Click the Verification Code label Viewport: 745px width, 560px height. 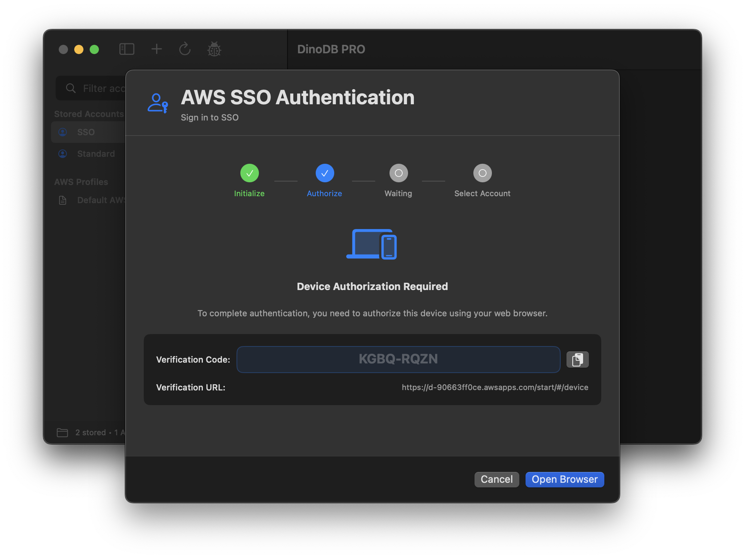(193, 360)
